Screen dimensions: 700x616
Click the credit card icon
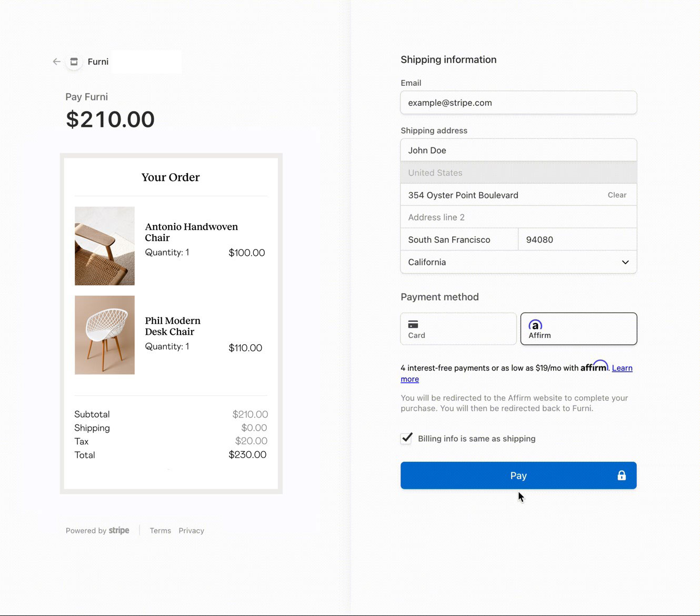pos(413,324)
